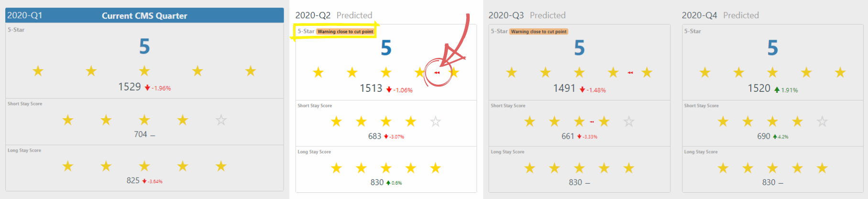
Task: Click the red marker in 2020-Q3 Short Stay stars
Action: pyautogui.click(x=592, y=122)
